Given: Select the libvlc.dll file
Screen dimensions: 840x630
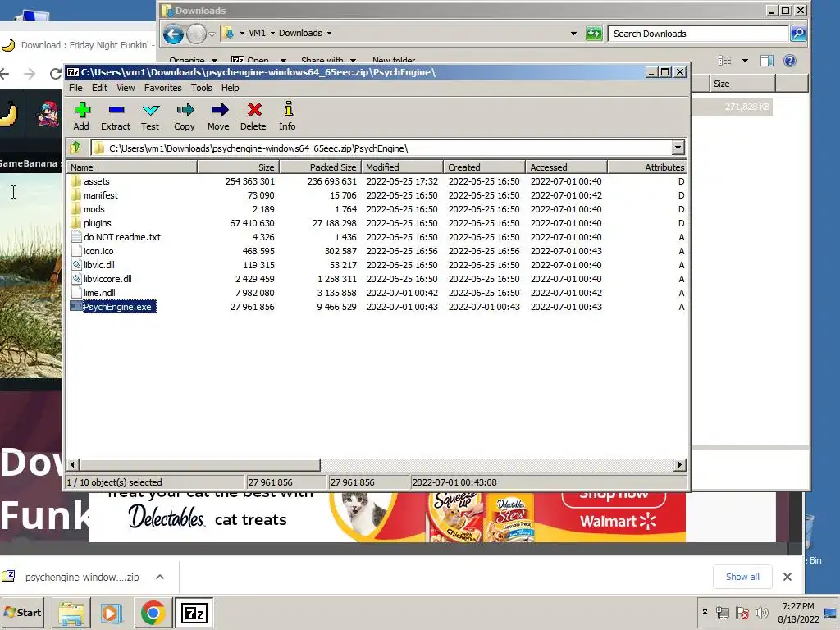Looking at the screenshot, I should click(x=99, y=265).
